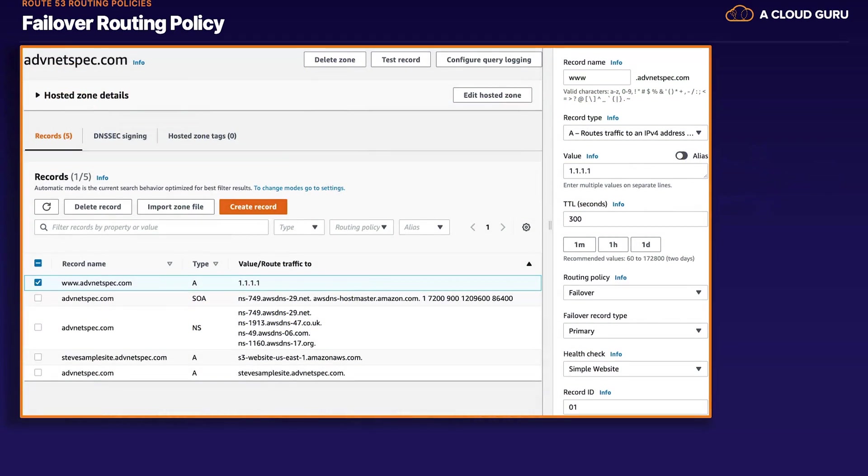Open Info link beside Record ID
Screen dimensions: 868x476
tap(605, 392)
